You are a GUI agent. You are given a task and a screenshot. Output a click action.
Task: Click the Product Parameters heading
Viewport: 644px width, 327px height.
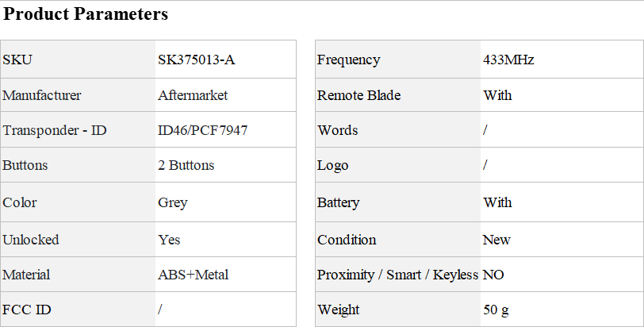tap(86, 14)
